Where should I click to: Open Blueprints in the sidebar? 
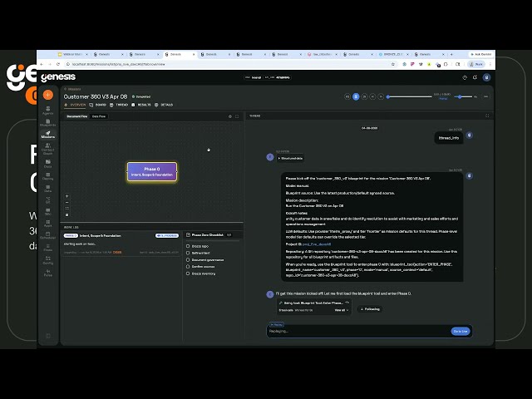pos(48,123)
